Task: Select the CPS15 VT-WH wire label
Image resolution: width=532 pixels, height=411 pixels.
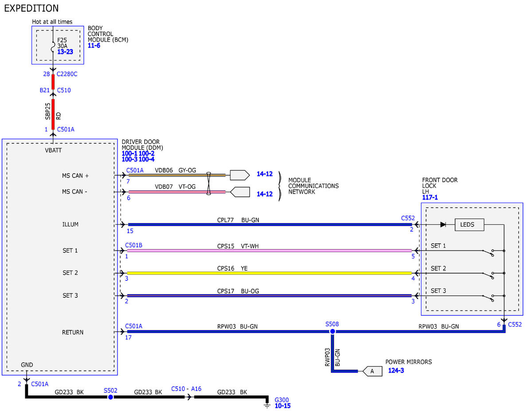Action: [x=238, y=246]
